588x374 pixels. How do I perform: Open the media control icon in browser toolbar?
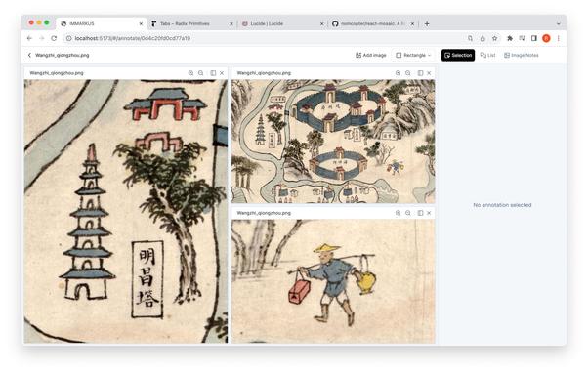522,38
